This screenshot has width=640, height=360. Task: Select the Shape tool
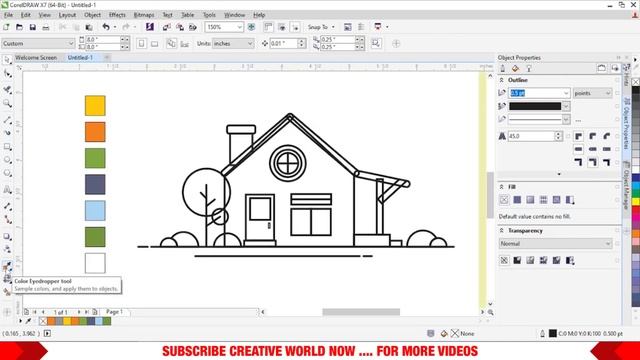pos(7,74)
